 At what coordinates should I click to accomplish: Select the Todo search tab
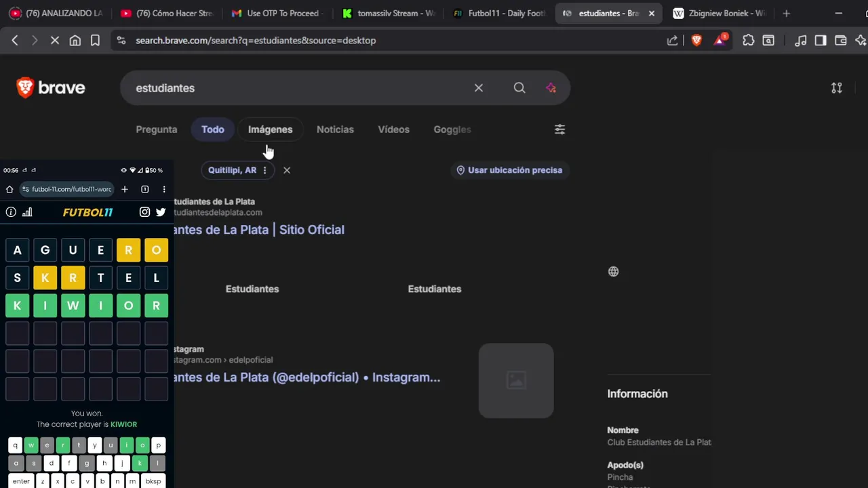(213, 129)
